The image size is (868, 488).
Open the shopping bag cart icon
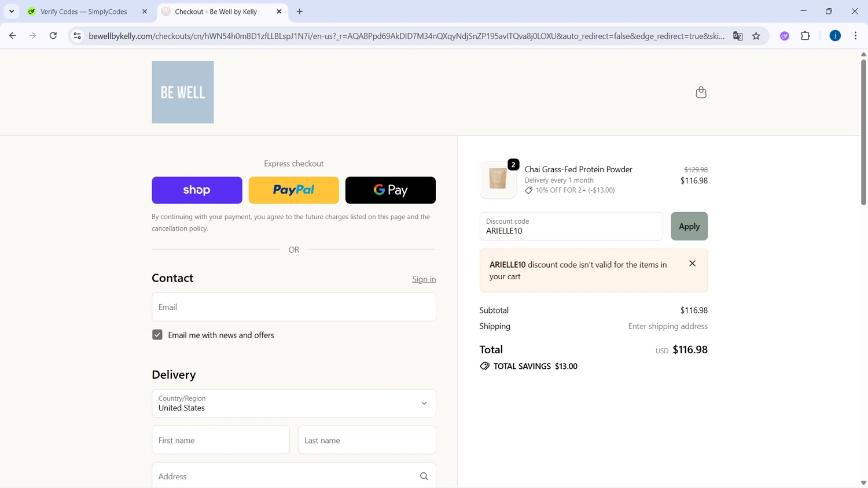pos(701,93)
